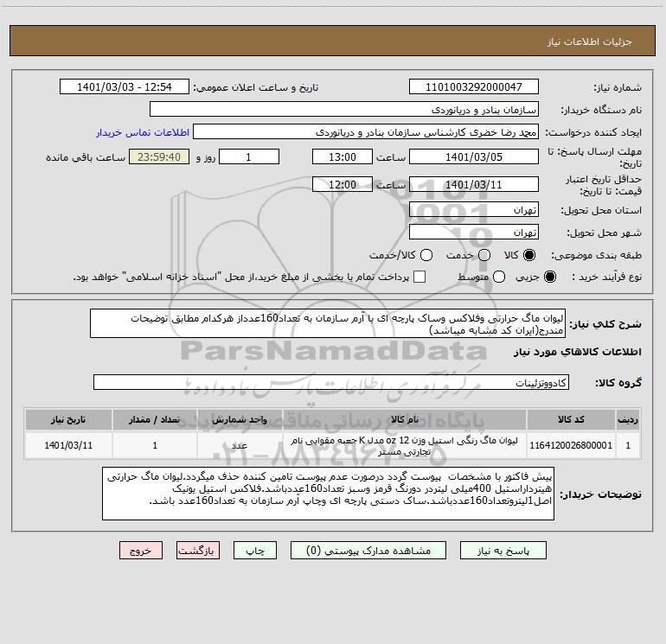This screenshot has width=666, height=644.
Task: Open the اطلاعات تماس خریدار link
Action: tap(143, 132)
